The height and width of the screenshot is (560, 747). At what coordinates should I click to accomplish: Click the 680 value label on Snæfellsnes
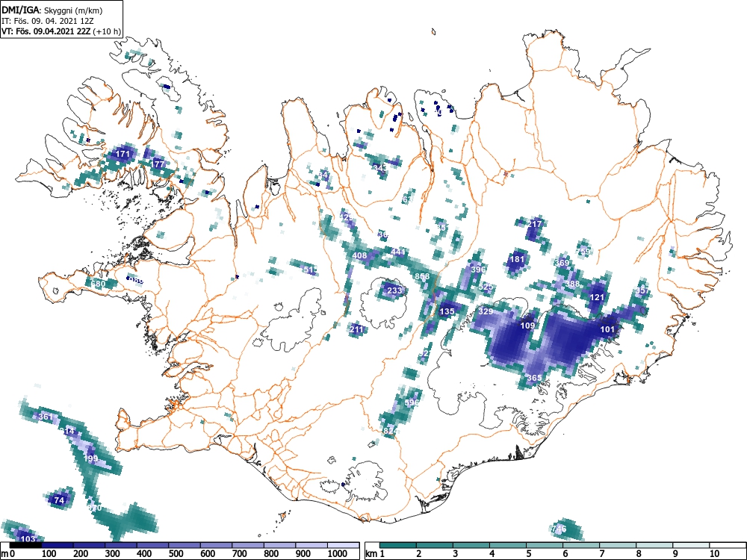point(98,284)
